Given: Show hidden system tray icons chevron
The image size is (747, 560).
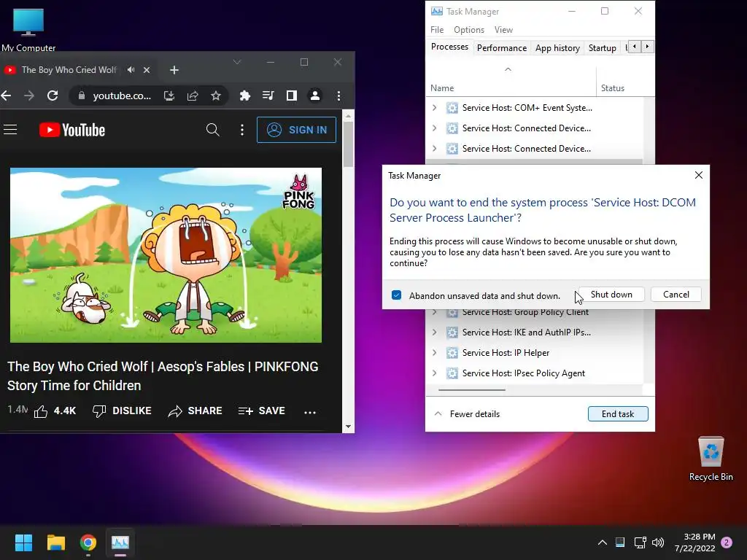Looking at the screenshot, I should click(x=602, y=542).
